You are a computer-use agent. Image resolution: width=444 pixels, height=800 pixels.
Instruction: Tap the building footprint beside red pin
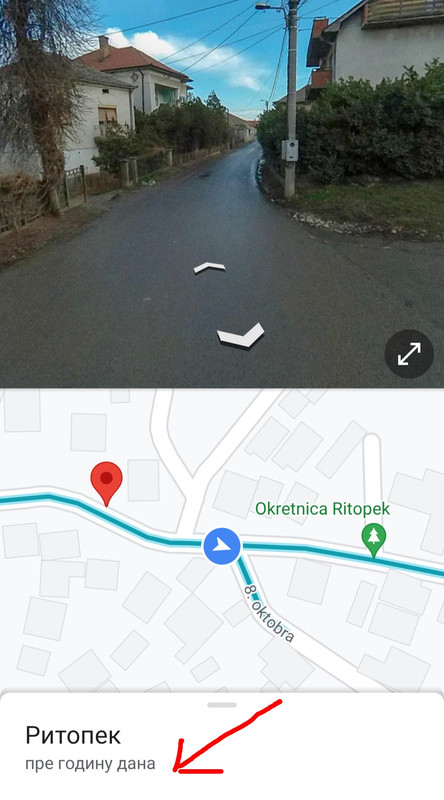[143, 480]
